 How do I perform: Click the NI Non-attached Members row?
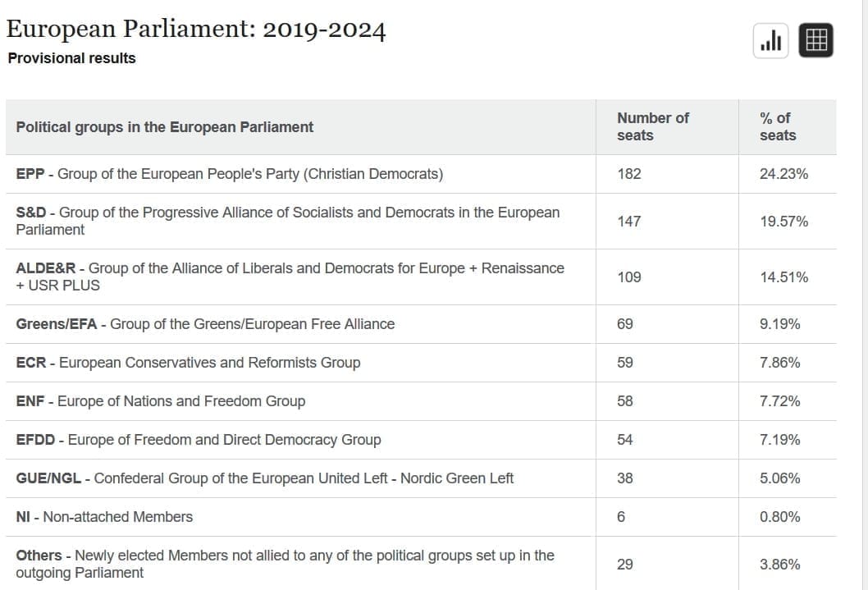point(104,517)
